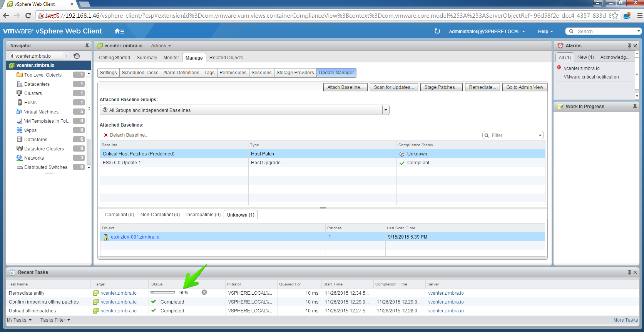Click the Recent Tasks panel icon
Image resolution: width=644 pixels, height=332 pixels.
(x=12, y=272)
